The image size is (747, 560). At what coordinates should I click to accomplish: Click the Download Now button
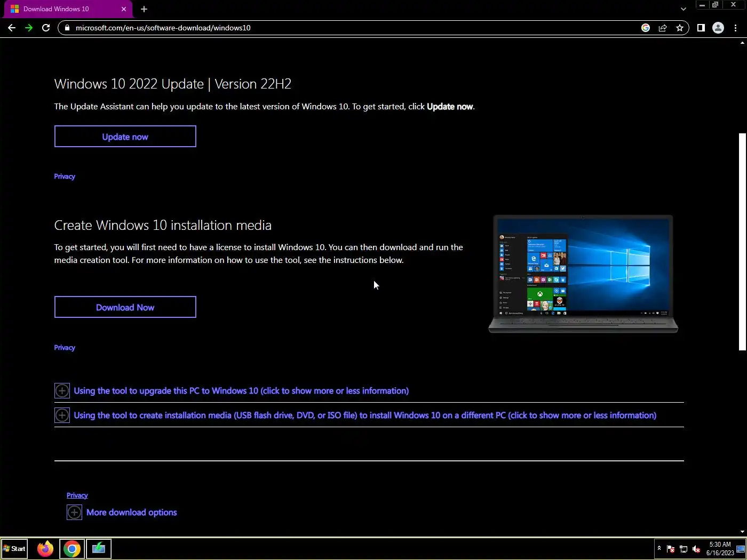point(125,307)
